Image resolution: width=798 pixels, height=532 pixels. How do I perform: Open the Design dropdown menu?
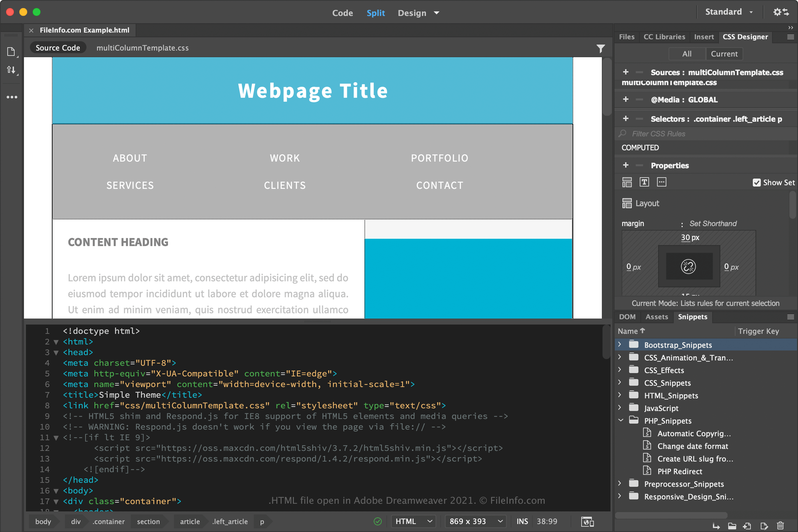436,12
